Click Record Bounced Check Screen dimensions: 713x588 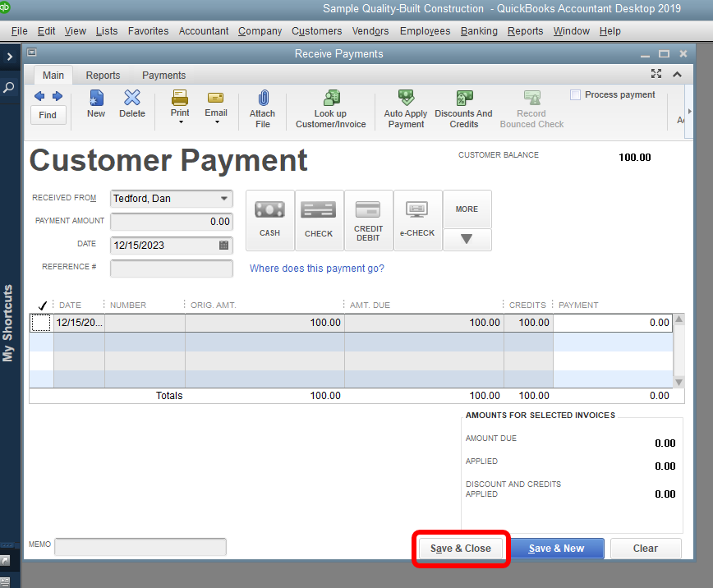coord(531,109)
